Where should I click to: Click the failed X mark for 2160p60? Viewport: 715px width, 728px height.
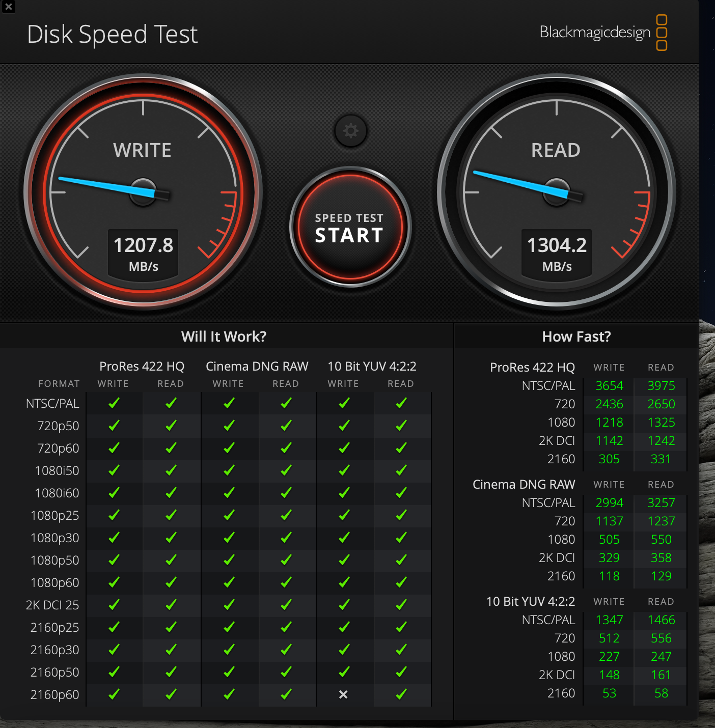click(343, 694)
